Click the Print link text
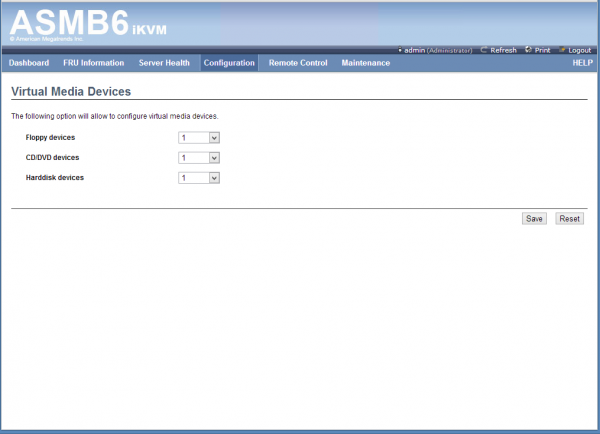The width and height of the screenshot is (600, 434). [542, 50]
